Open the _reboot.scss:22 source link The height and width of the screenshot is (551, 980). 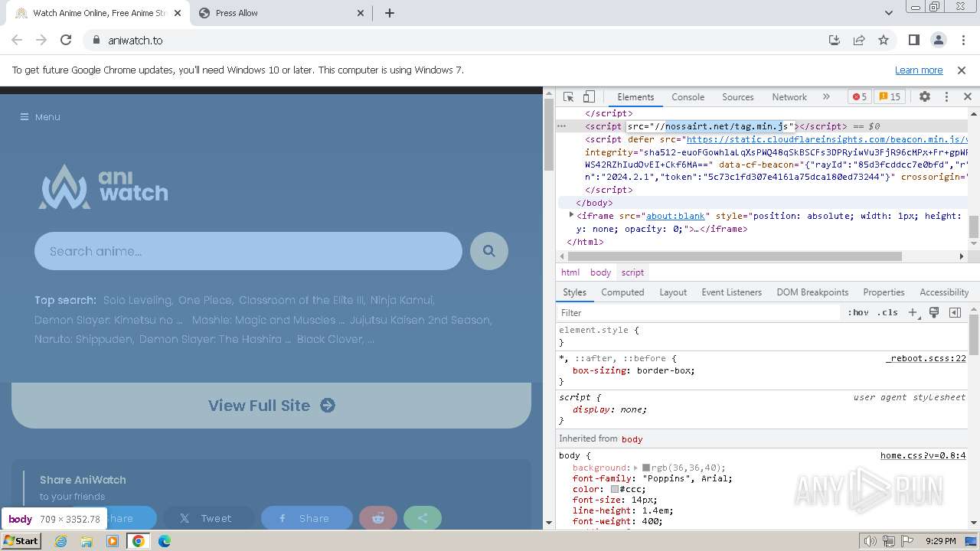point(926,358)
